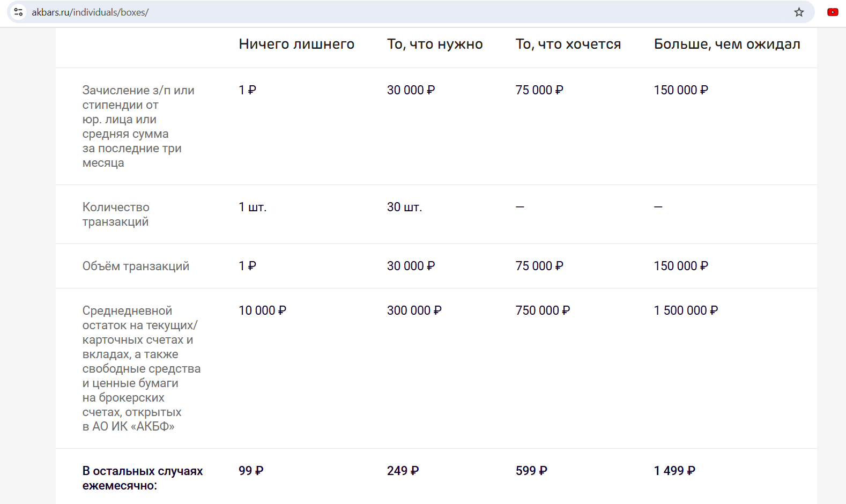This screenshot has width=846, height=504.
Task: Click the "Среднедневной остаток" row description
Action: coord(142,368)
